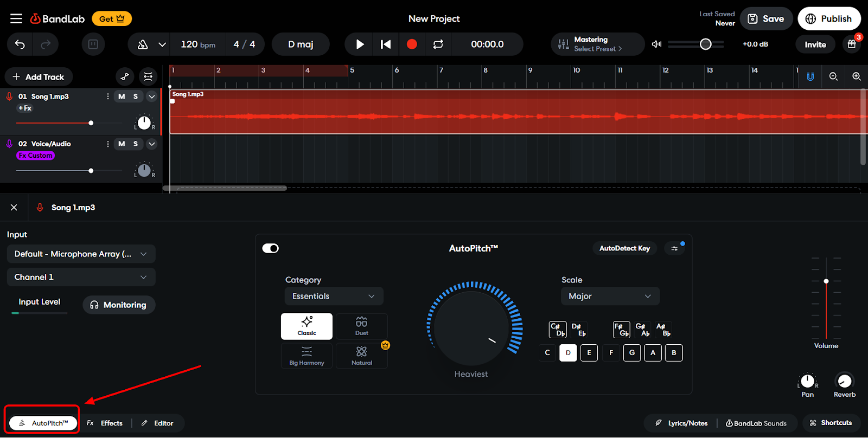This screenshot has height=438, width=868.
Task: Expand metronome options dropdown arrow
Action: coord(162,44)
